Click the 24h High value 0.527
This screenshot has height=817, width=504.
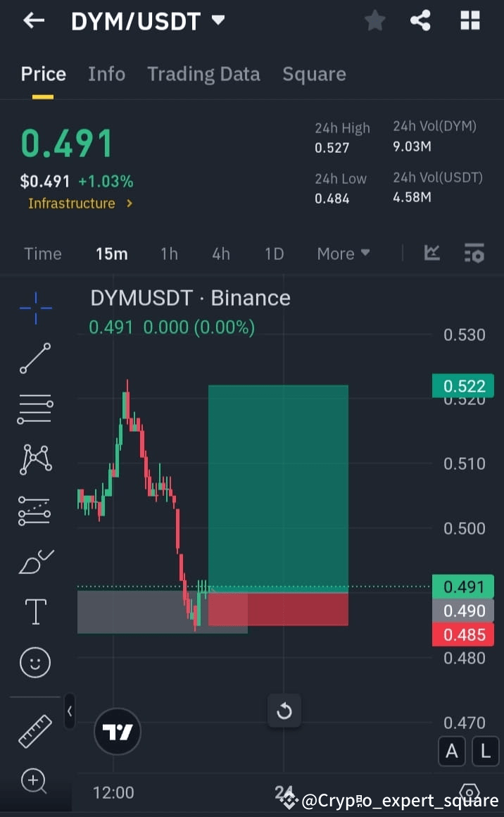click(x=332, y=148)
